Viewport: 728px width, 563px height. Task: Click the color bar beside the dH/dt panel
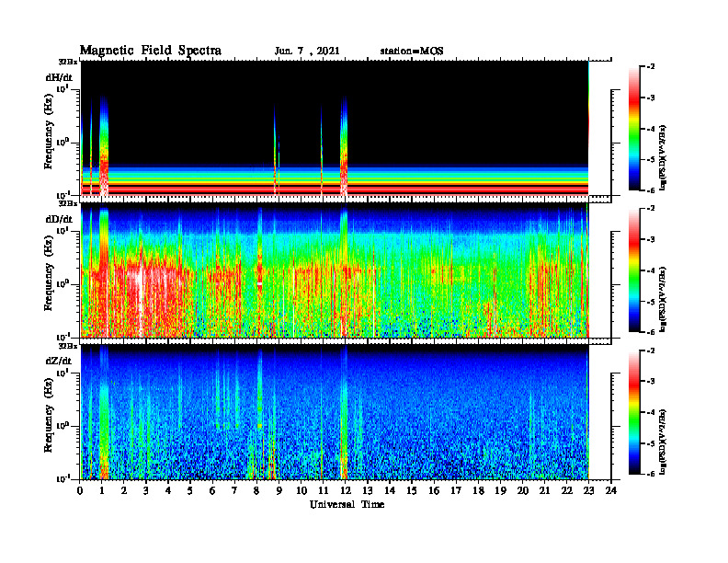tap(634, 128)
